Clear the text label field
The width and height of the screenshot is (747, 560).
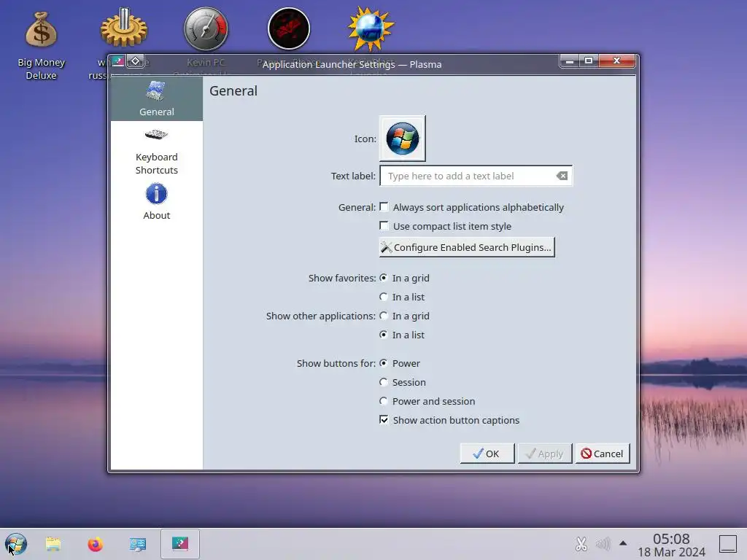coord(562,176)
